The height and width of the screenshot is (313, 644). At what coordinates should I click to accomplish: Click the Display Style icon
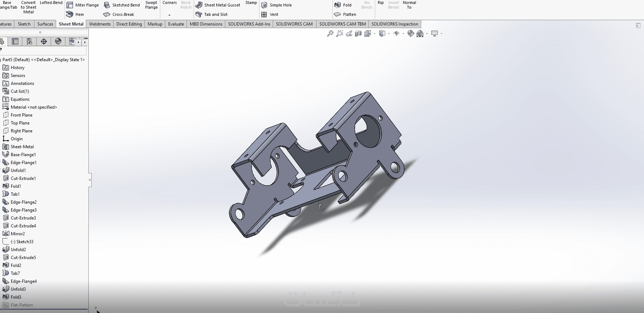[x=382, y=33]
